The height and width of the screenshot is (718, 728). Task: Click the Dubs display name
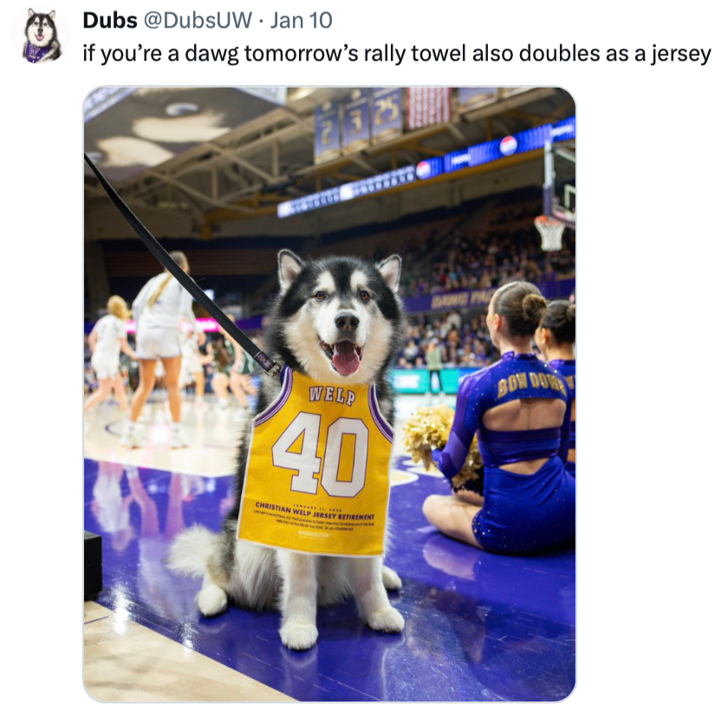110,21
